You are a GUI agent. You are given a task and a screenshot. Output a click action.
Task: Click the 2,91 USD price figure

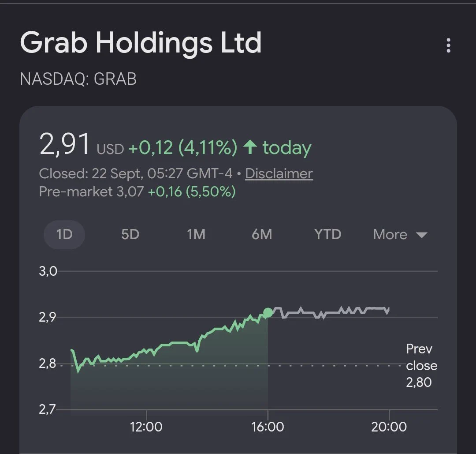82,144
